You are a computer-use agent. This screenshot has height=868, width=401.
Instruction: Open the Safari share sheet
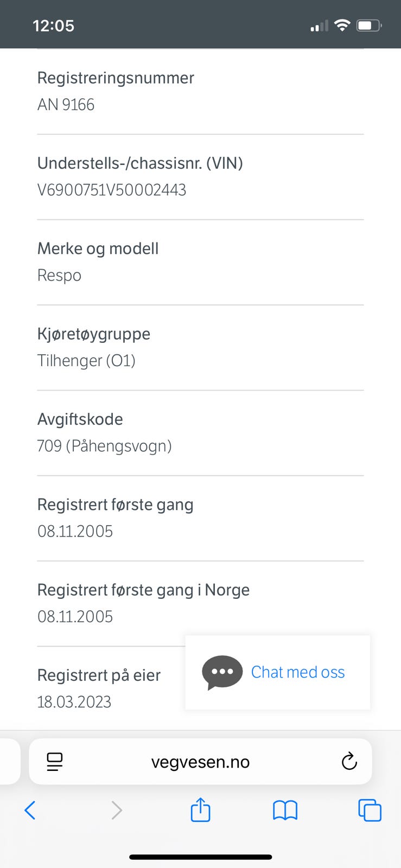click(200, 810)
